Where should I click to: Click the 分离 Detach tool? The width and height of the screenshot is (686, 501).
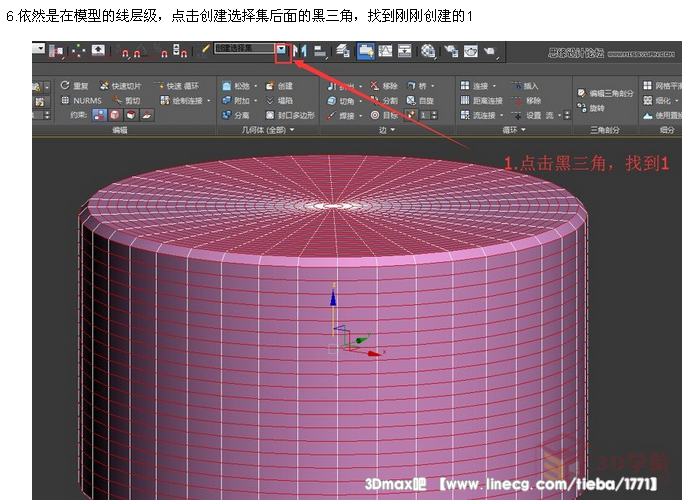[235, 115]
